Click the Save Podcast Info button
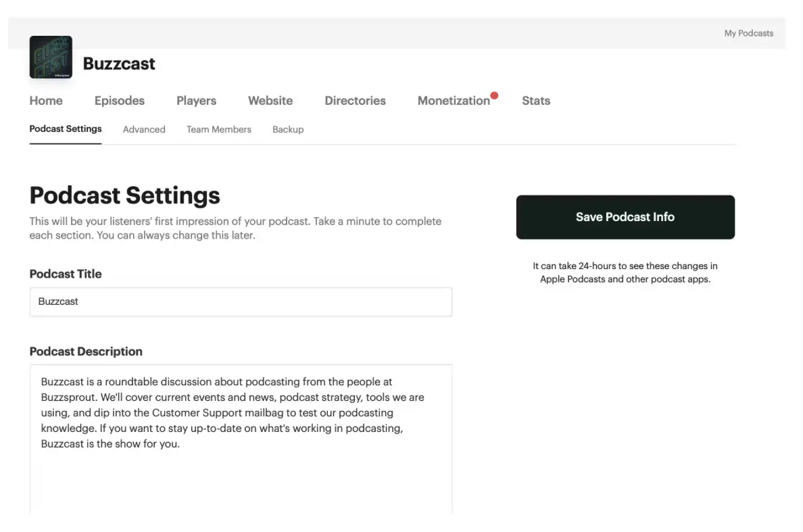This screenshot has width=803, height=532. click(625, 217)
